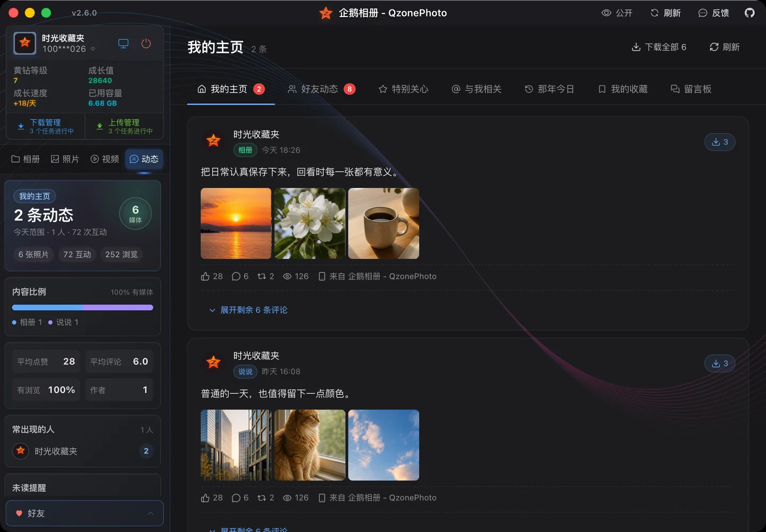The width and height of the screenshot is (766, 532).
Task: Switch to the 相册 sidebar tab
Action: tap(26, 159)
